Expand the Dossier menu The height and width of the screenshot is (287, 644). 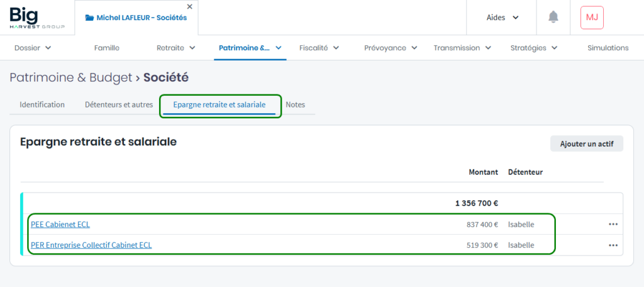(33, 48)
